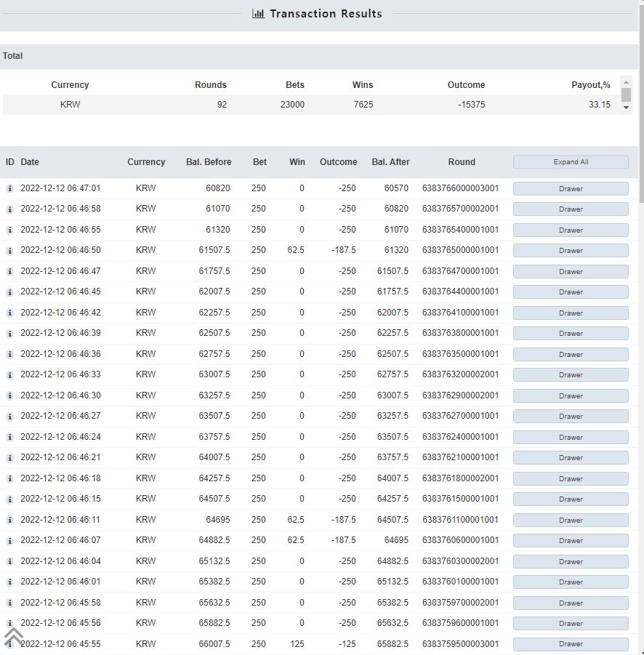
Task: Open Drawer for round 6383763200002001
Action: (x=571, y=374)
